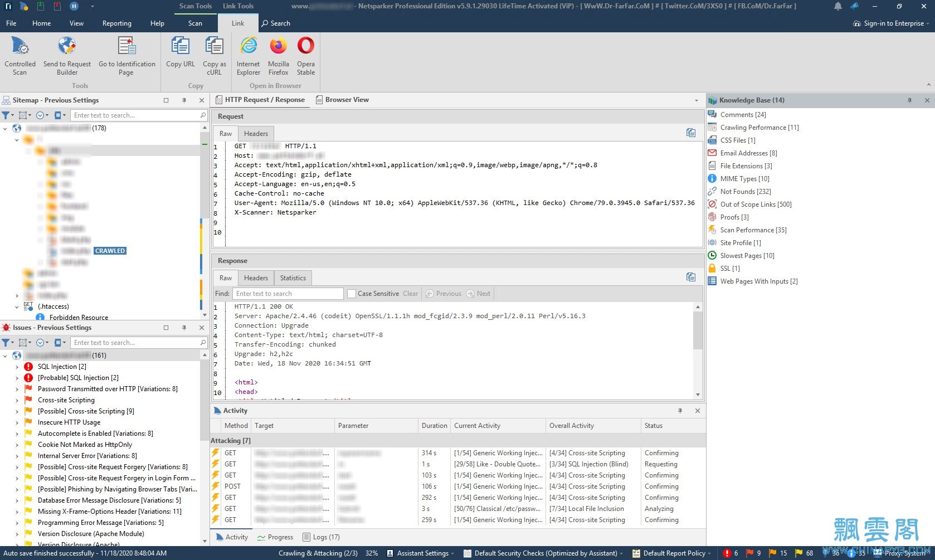Switch to the Scan ribbon tab

click(x=195, y=23)
